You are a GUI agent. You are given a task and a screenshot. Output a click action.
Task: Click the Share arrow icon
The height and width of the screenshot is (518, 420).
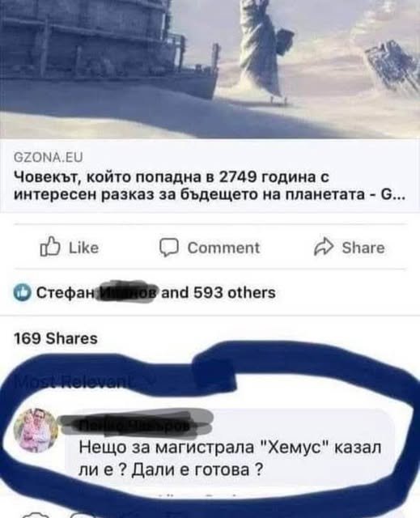(324, 247)
